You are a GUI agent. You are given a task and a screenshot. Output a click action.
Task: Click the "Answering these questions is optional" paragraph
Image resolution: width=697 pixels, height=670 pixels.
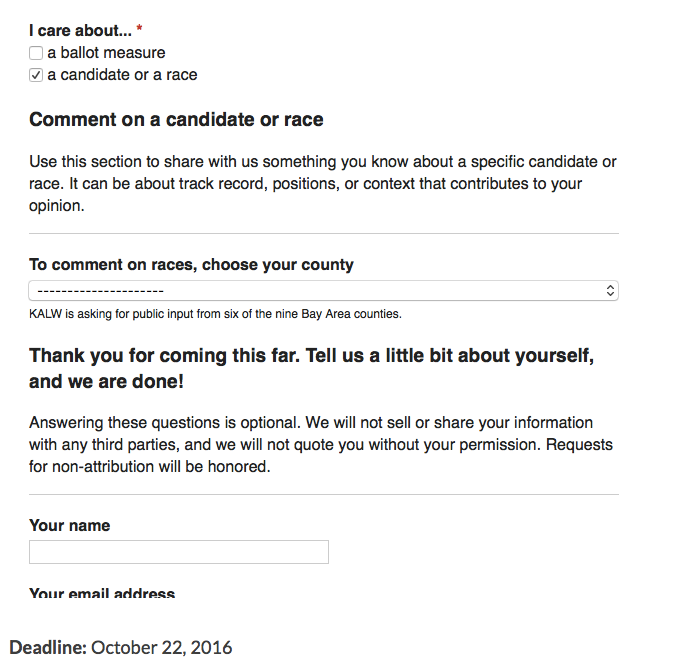point(320,444)
